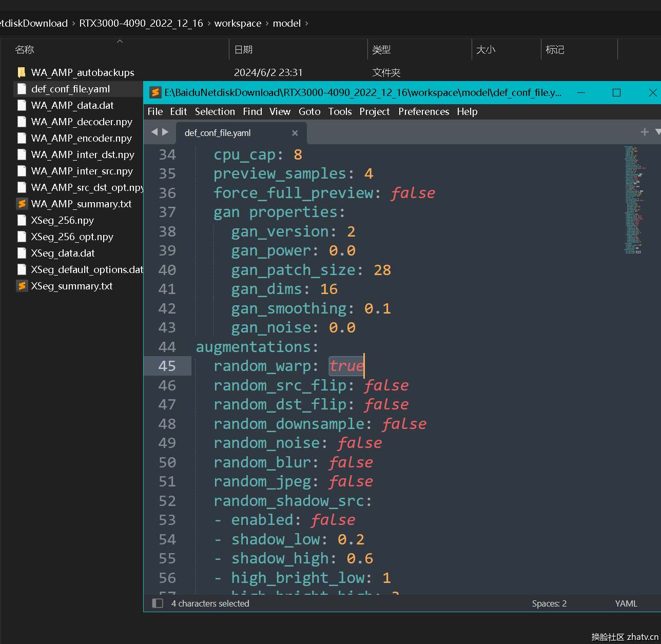The width and height of the screenshot is (661, 644).
Task: Open the Tools menu
Action: [340, 111]
